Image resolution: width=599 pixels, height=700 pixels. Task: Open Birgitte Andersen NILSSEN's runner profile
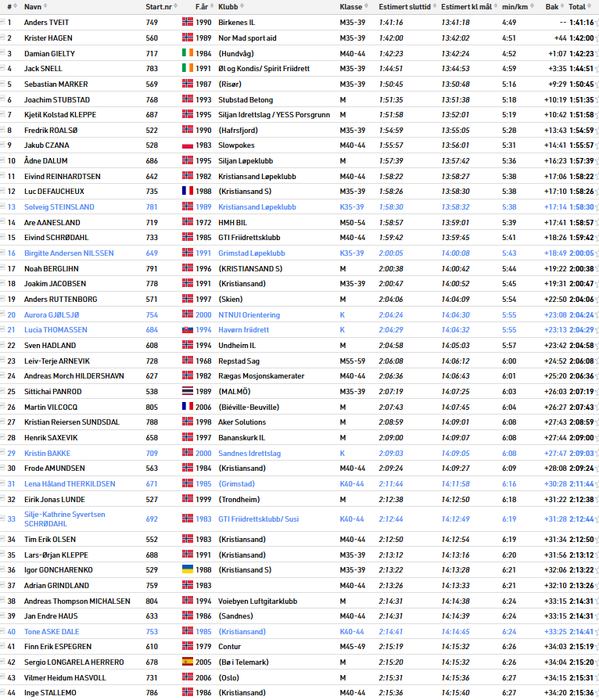[x=69, y=253]
